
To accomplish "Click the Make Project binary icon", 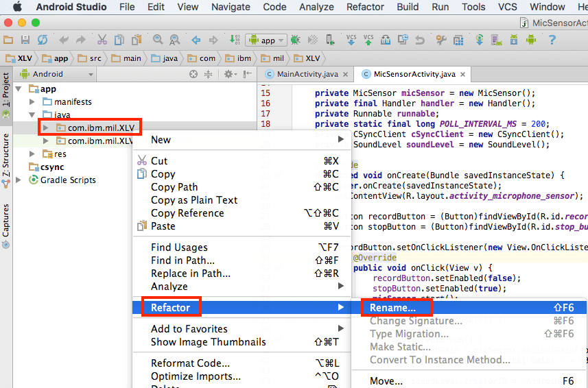I will pos(235,39).
